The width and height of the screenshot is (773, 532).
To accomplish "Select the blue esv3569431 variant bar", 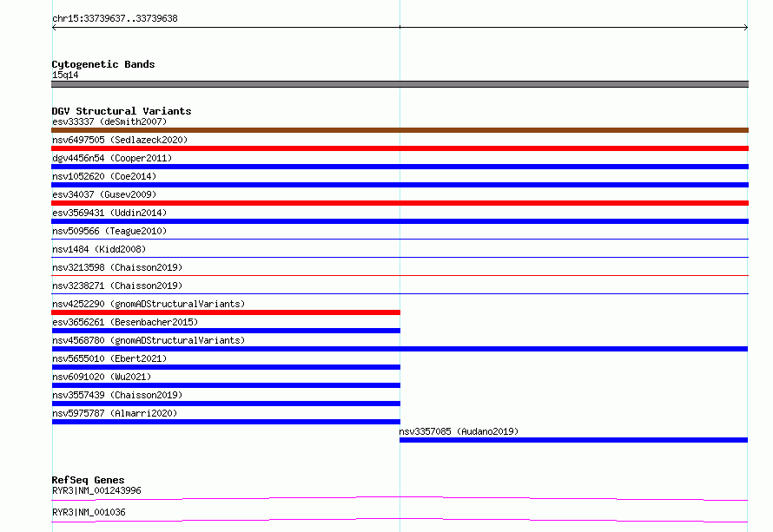I will tap(400, 221).
